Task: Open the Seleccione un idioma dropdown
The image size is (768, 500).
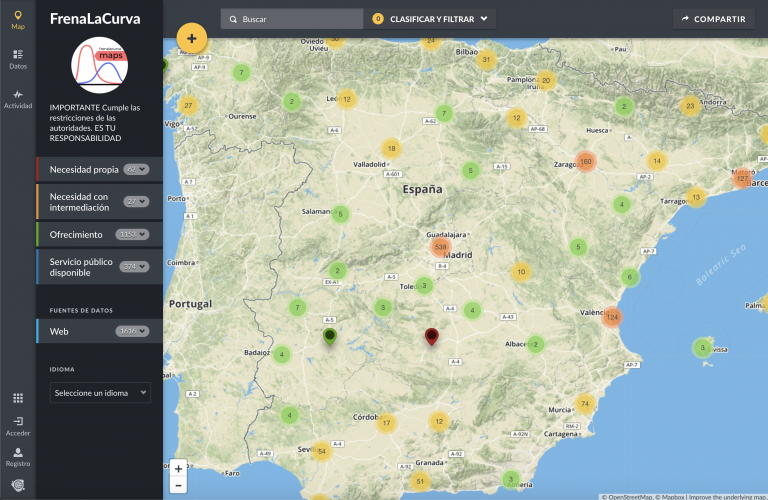Action: (100, 393)
